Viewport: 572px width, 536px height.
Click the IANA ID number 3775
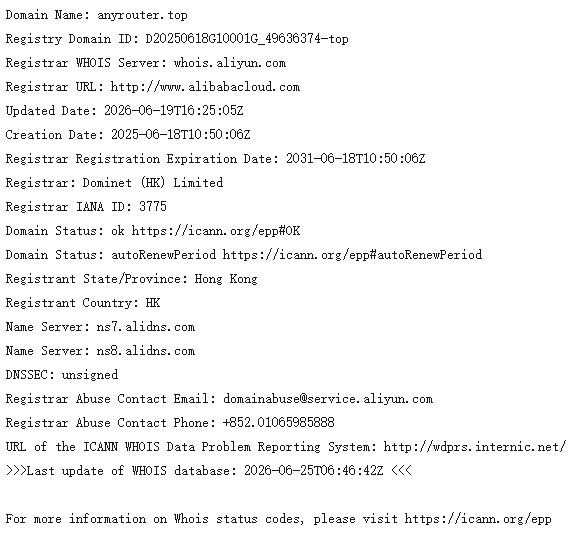[x=153, y=207]
